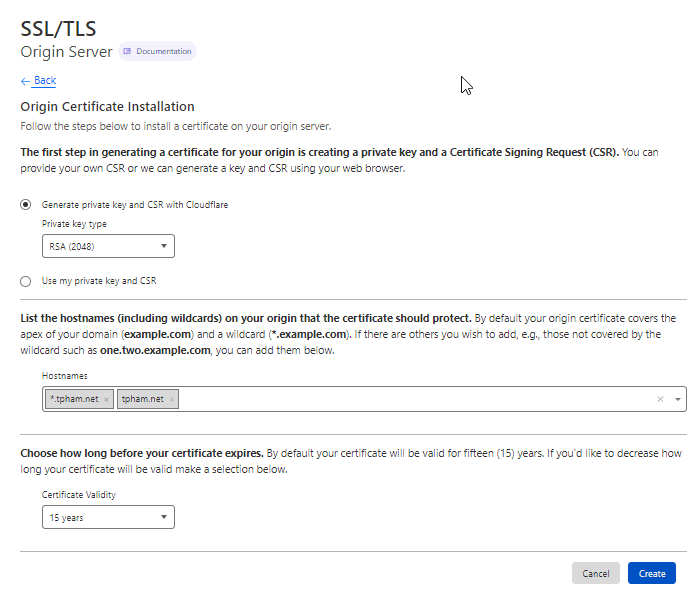The image size is (690, 593).
Task: Open the Certificate Validity dropdown
Action: 108,517
